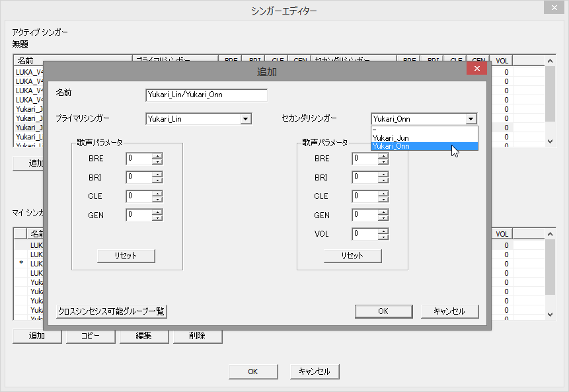The image size is (569, 392).
Task: Reset the primary singer voice parameters
Action: pyautogui.click(x=126, y=256)
